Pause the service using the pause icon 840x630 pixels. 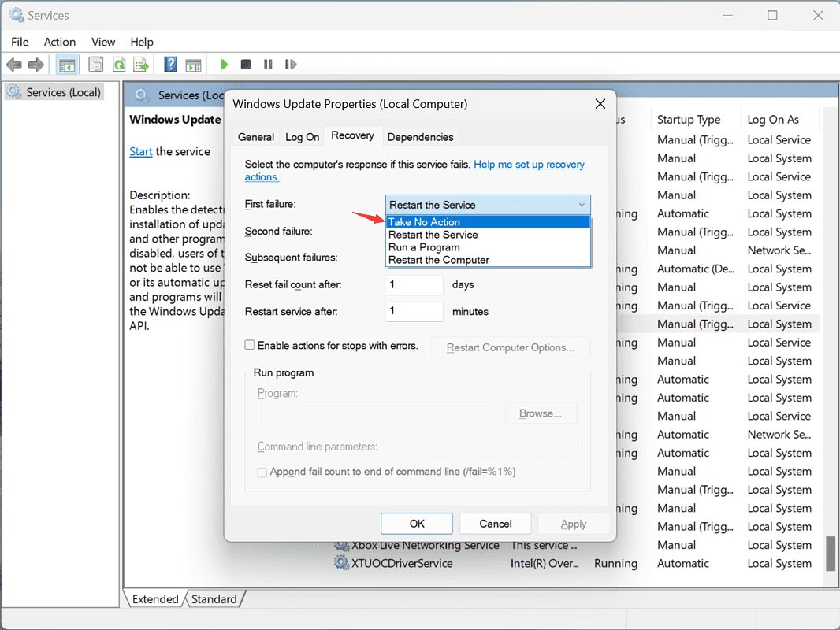(x=268, y=65)
